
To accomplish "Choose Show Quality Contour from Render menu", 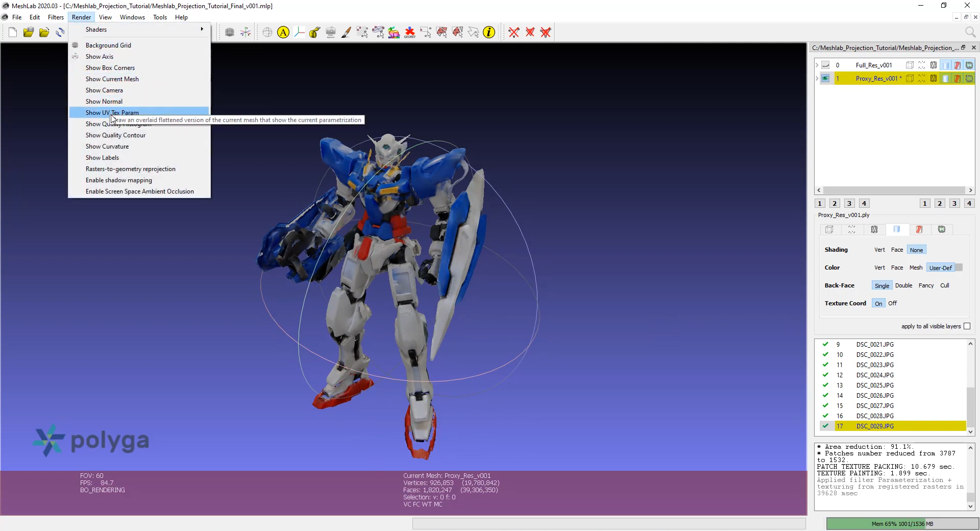I will 139,135.
